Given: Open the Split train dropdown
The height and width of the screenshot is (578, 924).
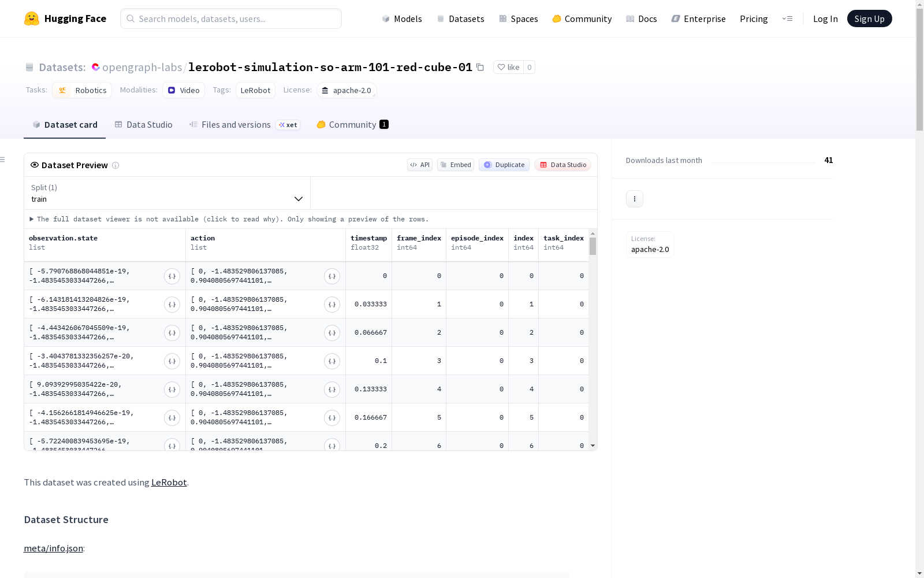Looking at the screenshot, I should point(167,193).
